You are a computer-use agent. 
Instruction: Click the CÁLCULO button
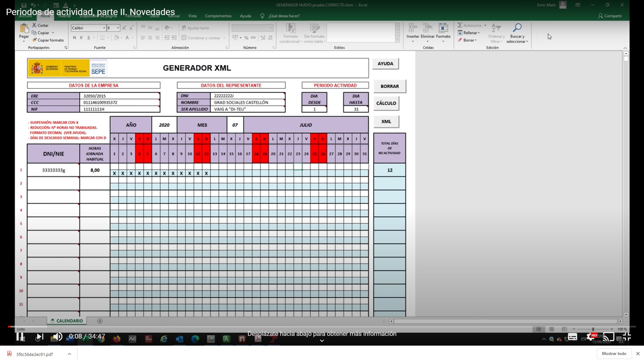tap(386, 103)
